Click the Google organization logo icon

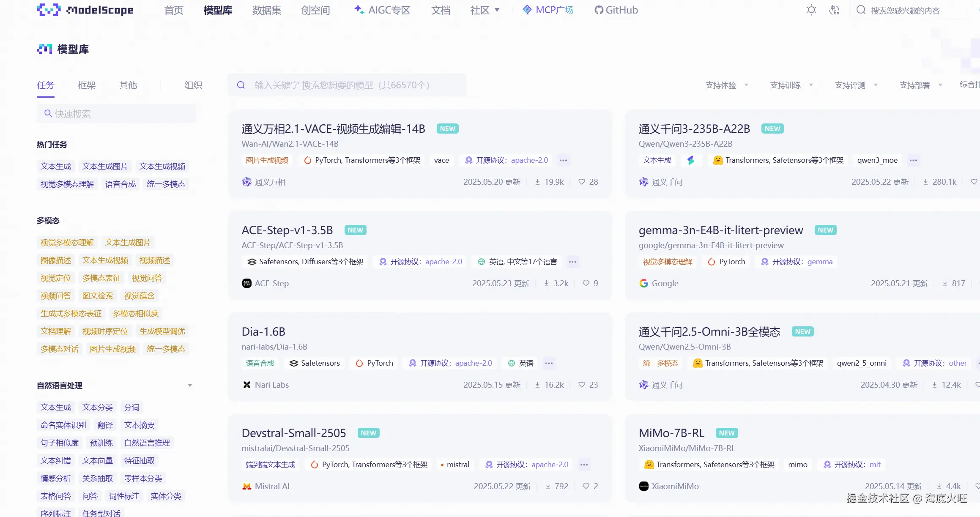(643, 283)
